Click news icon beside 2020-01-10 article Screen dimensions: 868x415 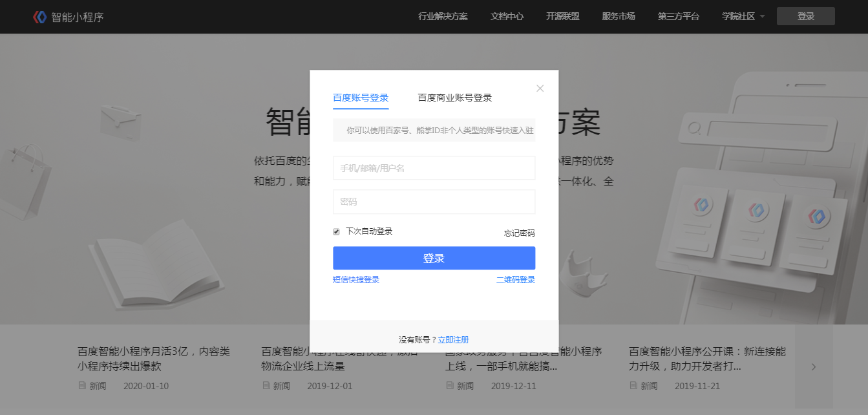(x=82, y=386)
